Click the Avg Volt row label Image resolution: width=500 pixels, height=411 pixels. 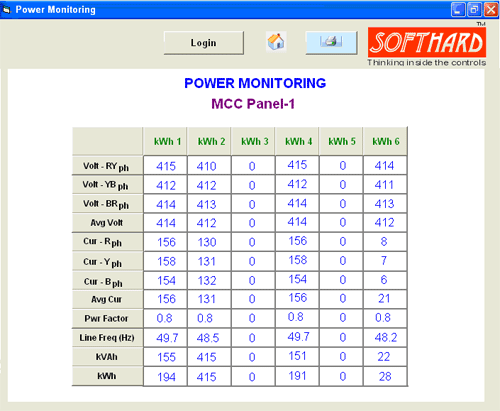[108, 223]
